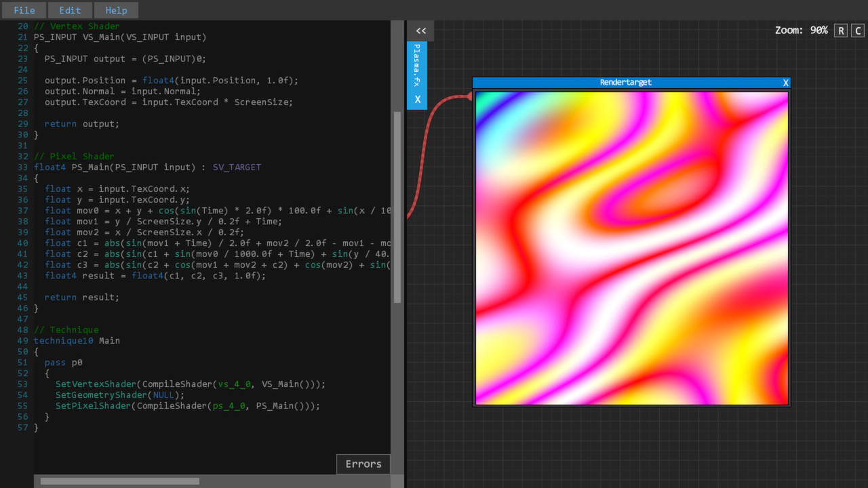Close the Rendertarget preview window
This screenshot has height=488, width=868.
785,82
